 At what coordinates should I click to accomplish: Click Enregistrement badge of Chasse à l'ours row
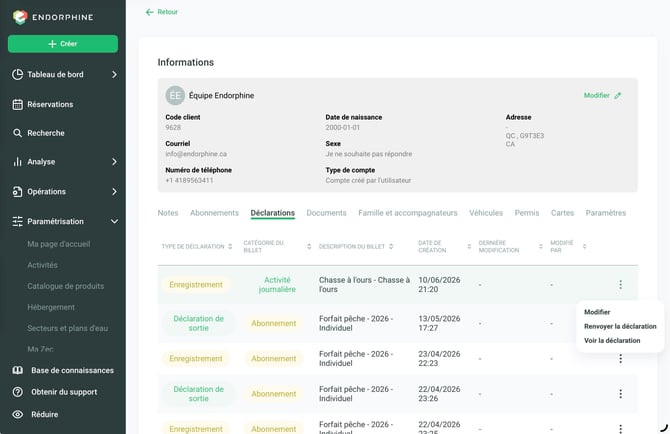click(x=196, y=284)
